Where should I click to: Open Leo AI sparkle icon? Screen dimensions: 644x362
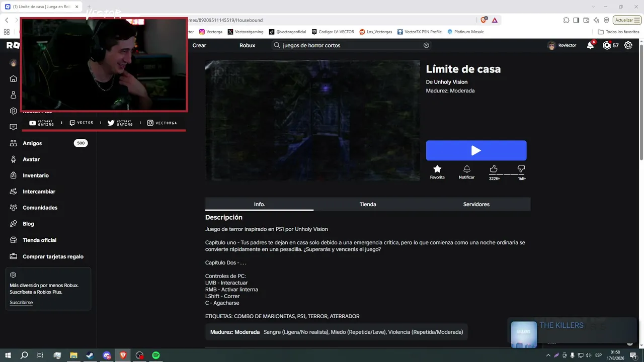point(596,20)
